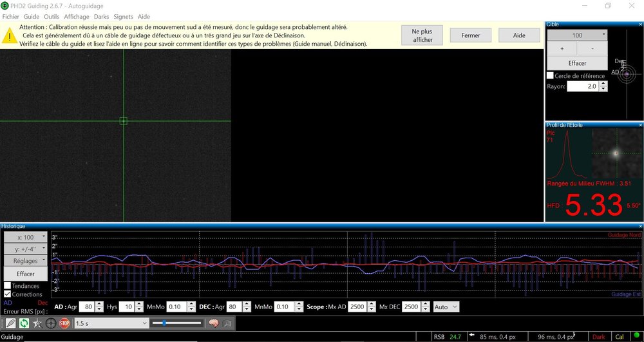
Task: Click the Ne plus afficher button
Action: (x=422, y=35)
